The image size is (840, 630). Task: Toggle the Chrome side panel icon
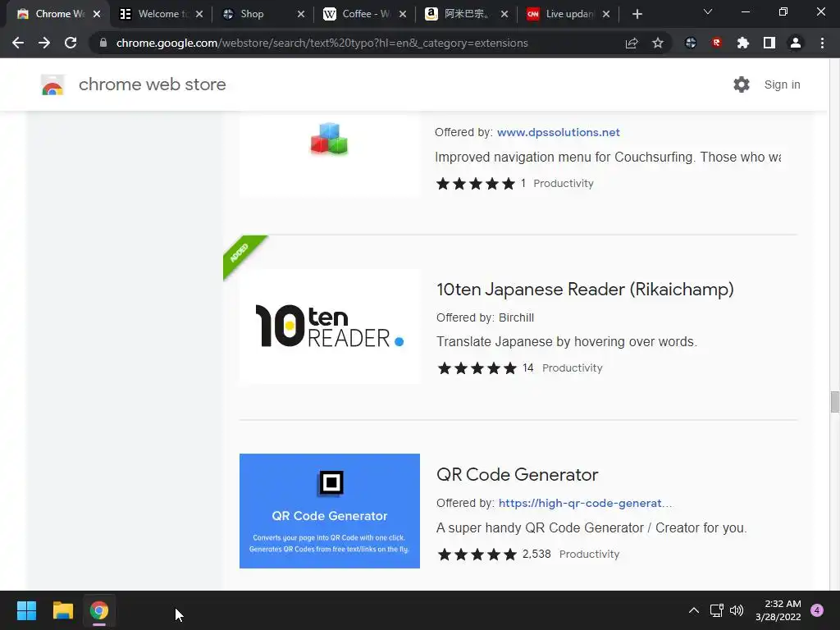point(769,43)
